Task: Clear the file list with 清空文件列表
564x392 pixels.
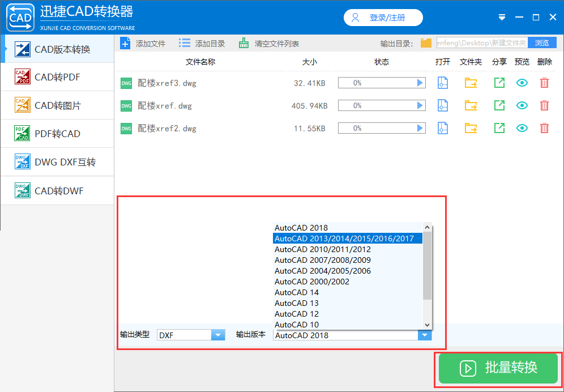Action: tap(268, 44)
